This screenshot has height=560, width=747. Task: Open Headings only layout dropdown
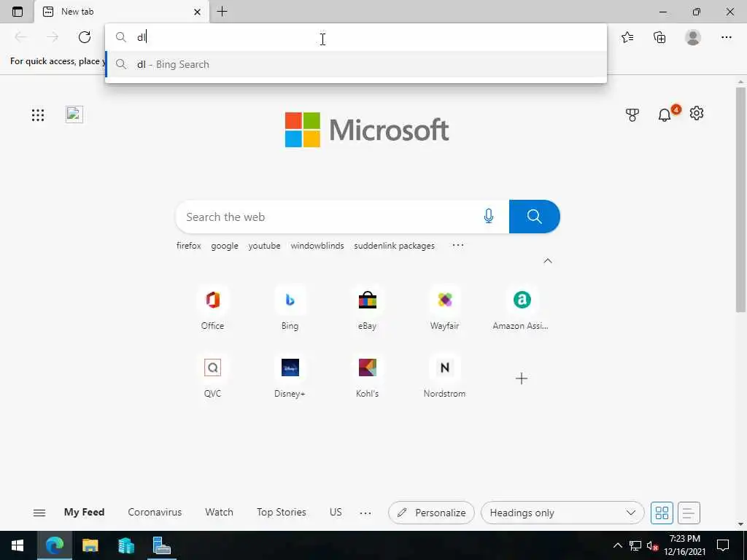(x=562, y=513)
